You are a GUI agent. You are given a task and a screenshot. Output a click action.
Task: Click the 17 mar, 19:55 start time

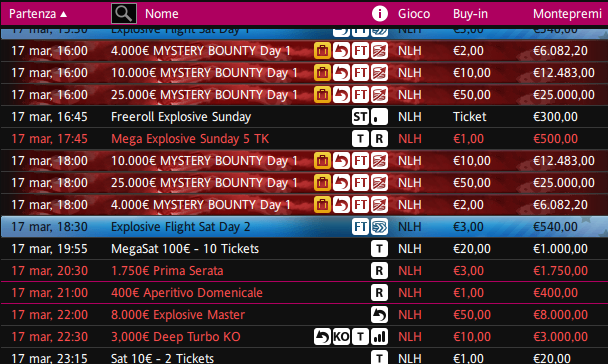point(49,248)
